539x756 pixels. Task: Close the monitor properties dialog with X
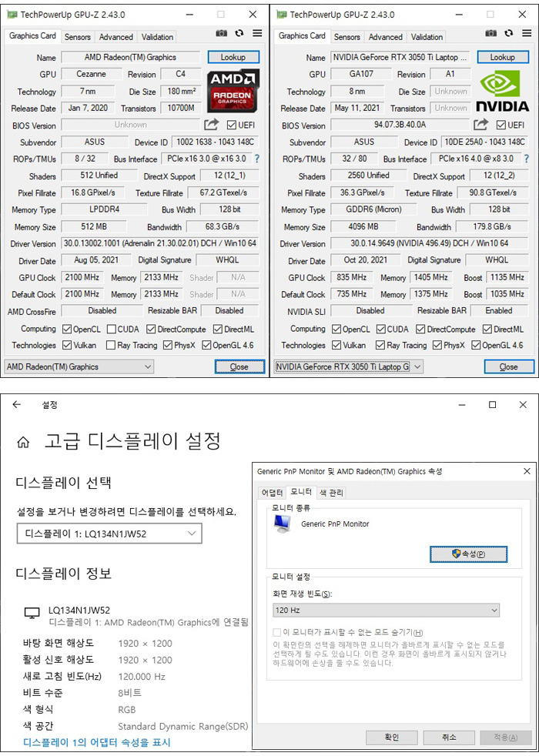pyautogui.click(x=527, y=471)
